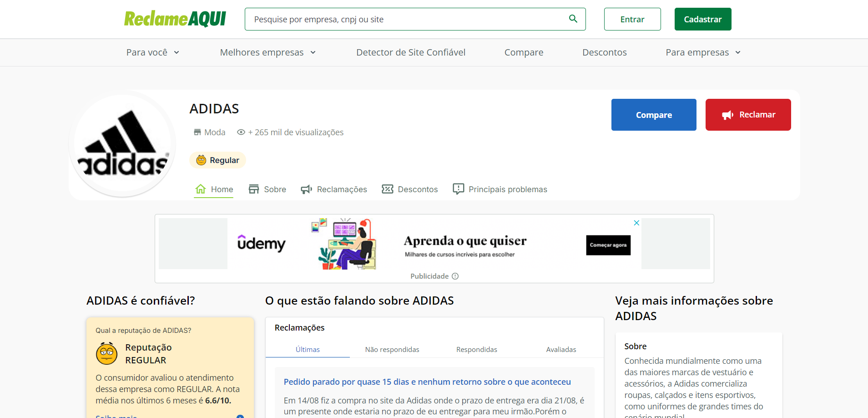Click the Publicidade info icon
868x418 pixels.
point(455,276)
